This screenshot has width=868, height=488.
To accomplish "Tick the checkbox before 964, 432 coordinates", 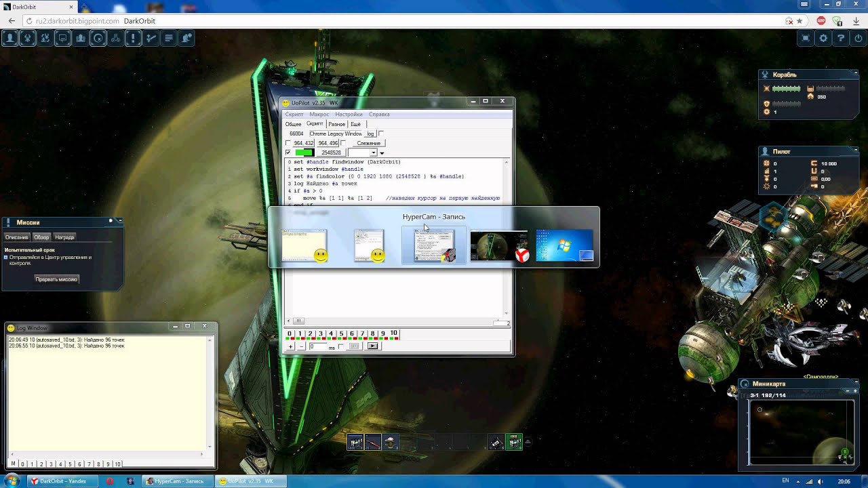I will (288, 143).
